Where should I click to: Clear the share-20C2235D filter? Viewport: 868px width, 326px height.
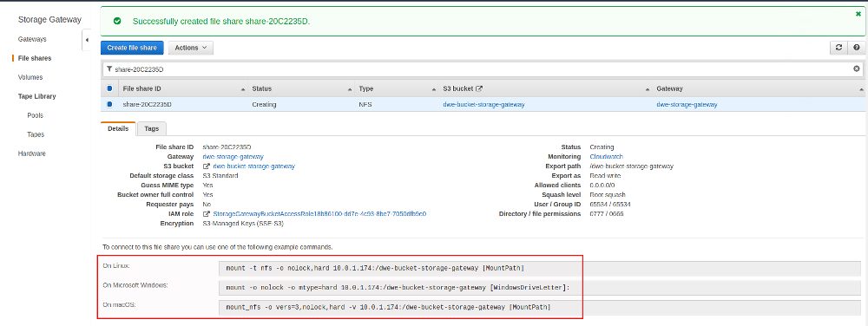(x=857, y=69)
